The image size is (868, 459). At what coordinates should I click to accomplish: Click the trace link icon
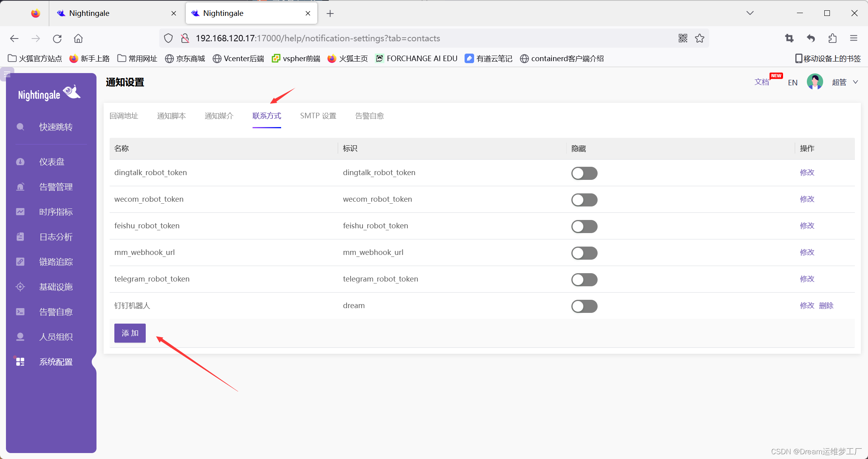pyautogui.click(x=20, y=262)
